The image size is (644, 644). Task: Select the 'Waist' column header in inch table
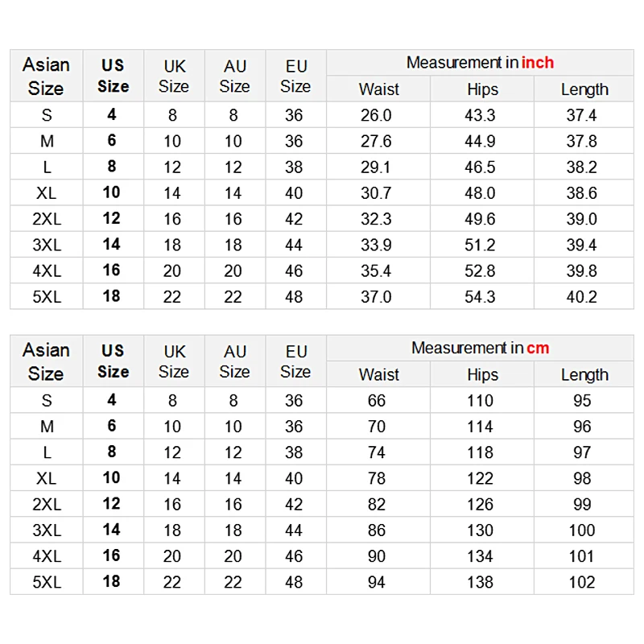378,89
